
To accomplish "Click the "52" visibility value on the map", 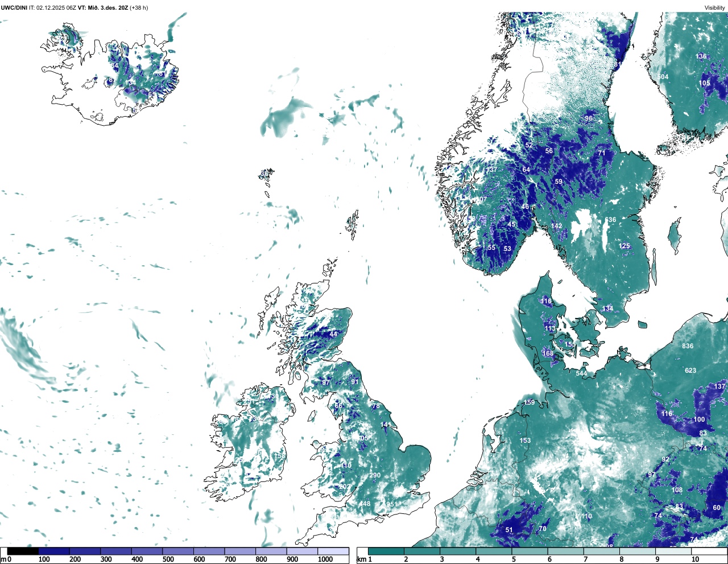I will click(529, 145).
